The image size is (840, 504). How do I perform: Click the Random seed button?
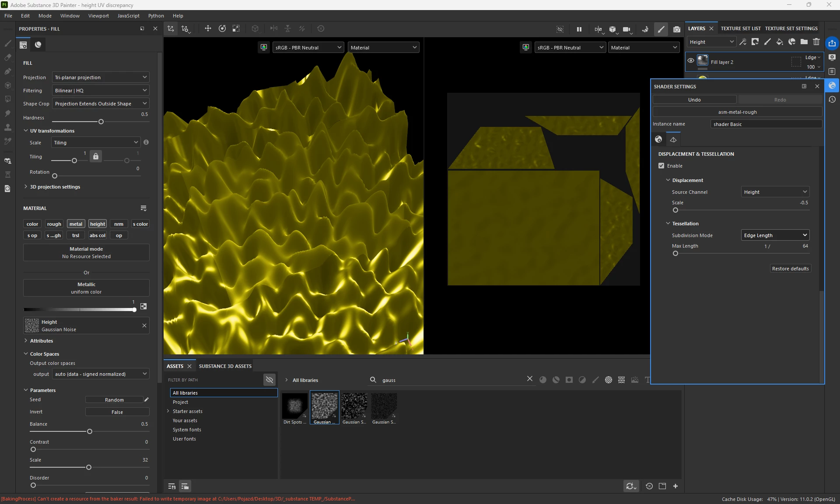(114, 400)
